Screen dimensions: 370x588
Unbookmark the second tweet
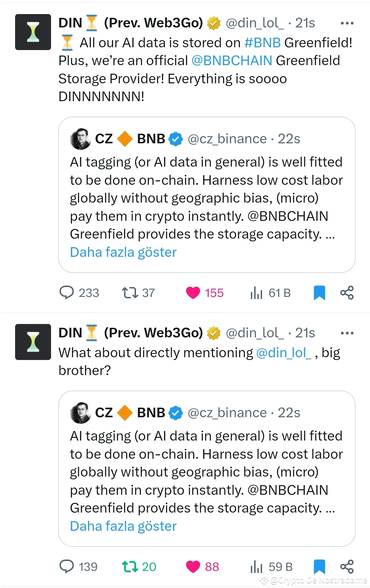pos(320,566)
